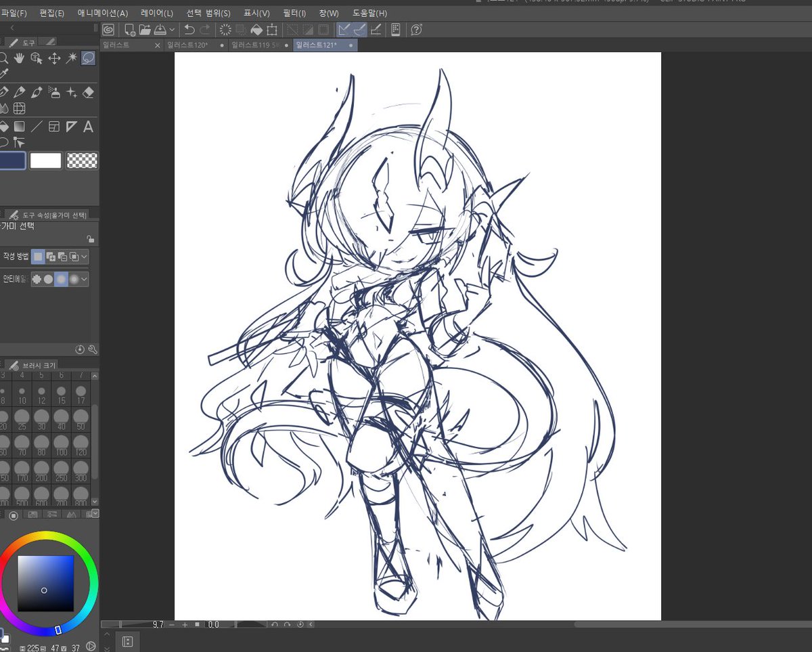812x652 pixels.
Task: Expand the save options dropdown arrow
Action: point(172,30)
